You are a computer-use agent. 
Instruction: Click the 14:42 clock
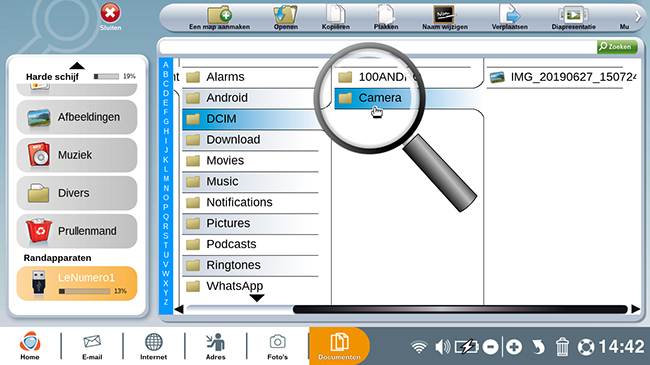(621, 346)
